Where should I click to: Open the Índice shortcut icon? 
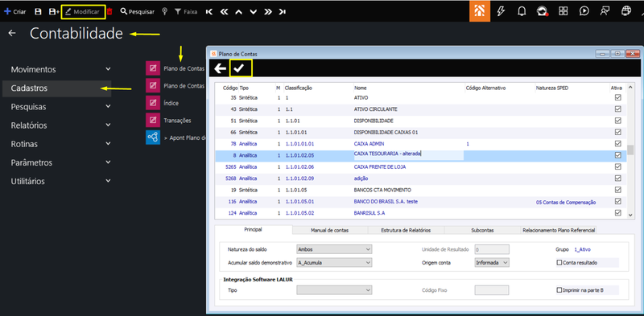point(153,103)
